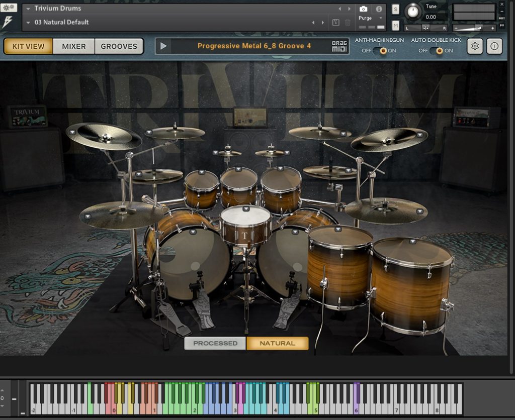Viewport: 515px width, 420px height.
Task: Click the info circle icon beside the camera
Action: coord(379,9)
